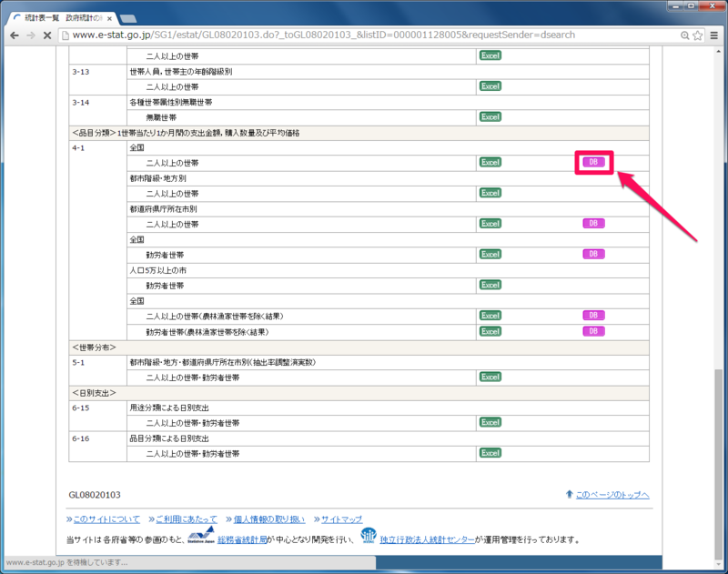Click the <日別支出> section header

(359, 393)
